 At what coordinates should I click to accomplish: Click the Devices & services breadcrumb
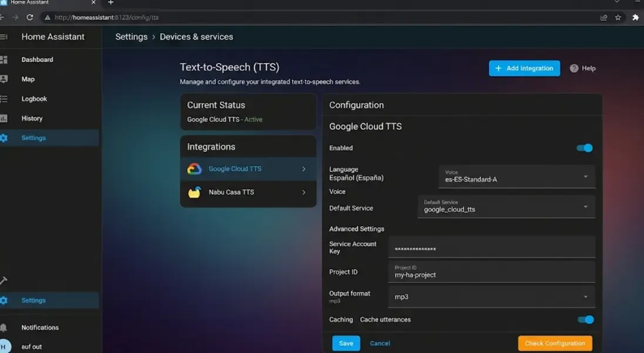[x=196, y=36]
